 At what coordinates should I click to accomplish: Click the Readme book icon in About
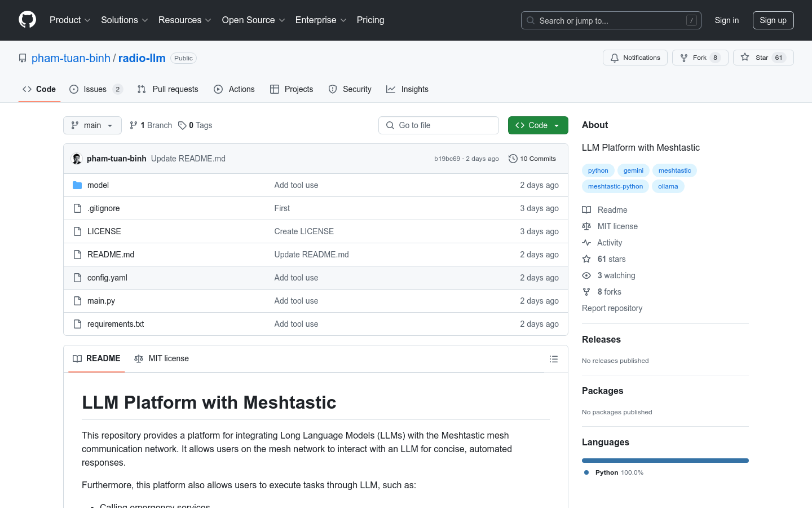point(586,210)
